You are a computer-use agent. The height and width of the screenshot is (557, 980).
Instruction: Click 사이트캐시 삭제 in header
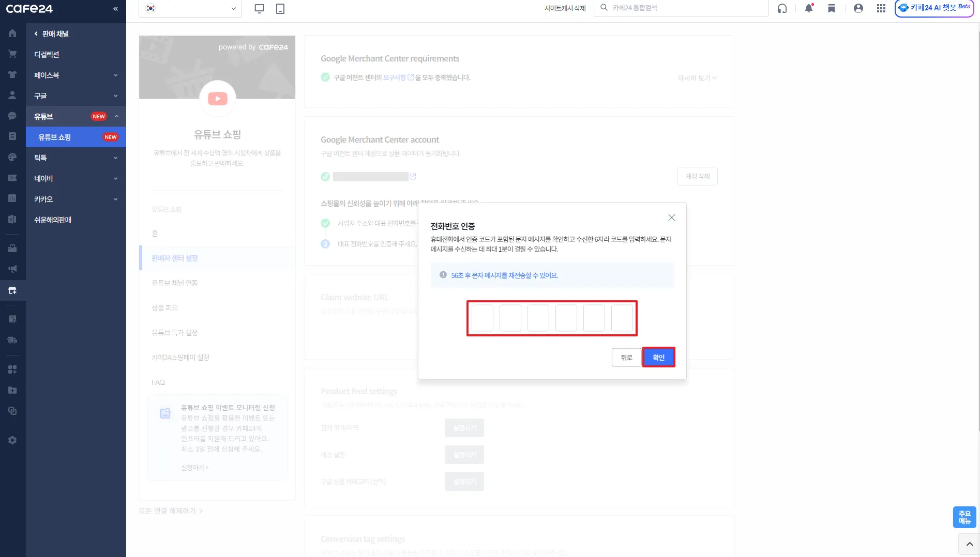point(565,8)
